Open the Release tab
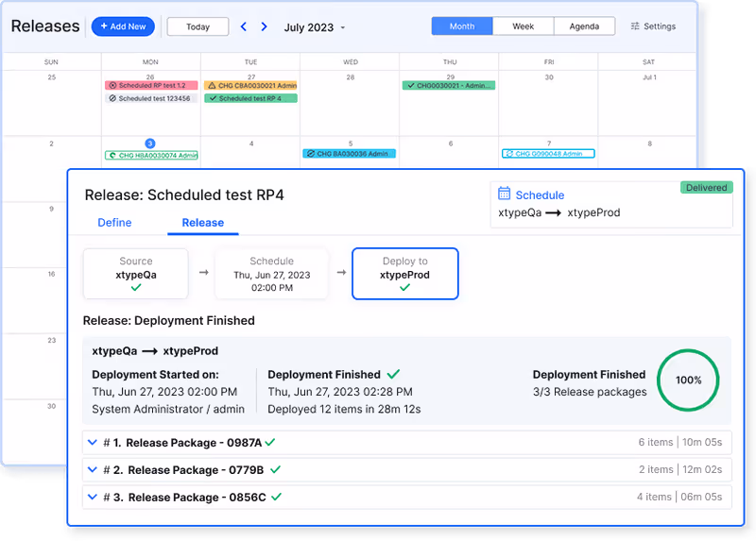Screen dimensions: 756x541 [x=203, y=223]
